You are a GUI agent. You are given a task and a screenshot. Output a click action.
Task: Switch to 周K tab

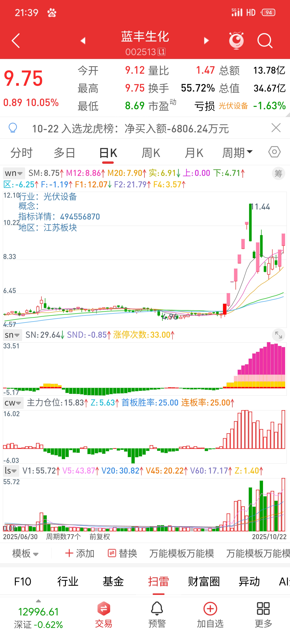click(151, 153)
